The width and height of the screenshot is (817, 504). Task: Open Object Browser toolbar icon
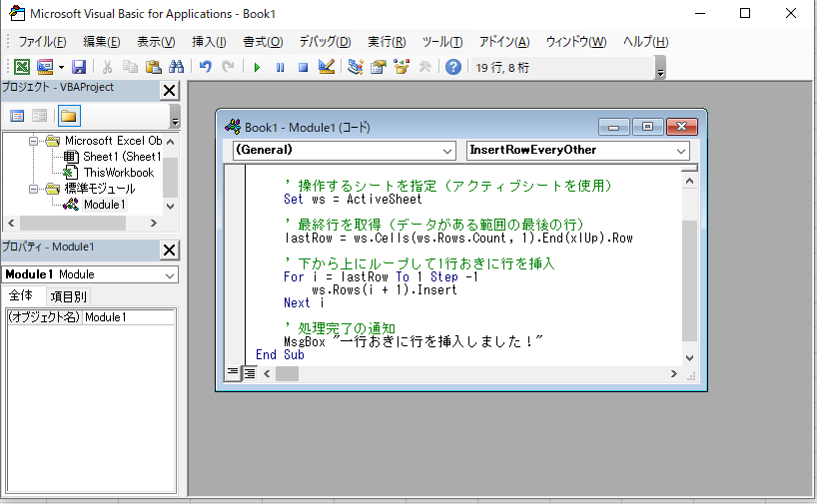(402, 67)
